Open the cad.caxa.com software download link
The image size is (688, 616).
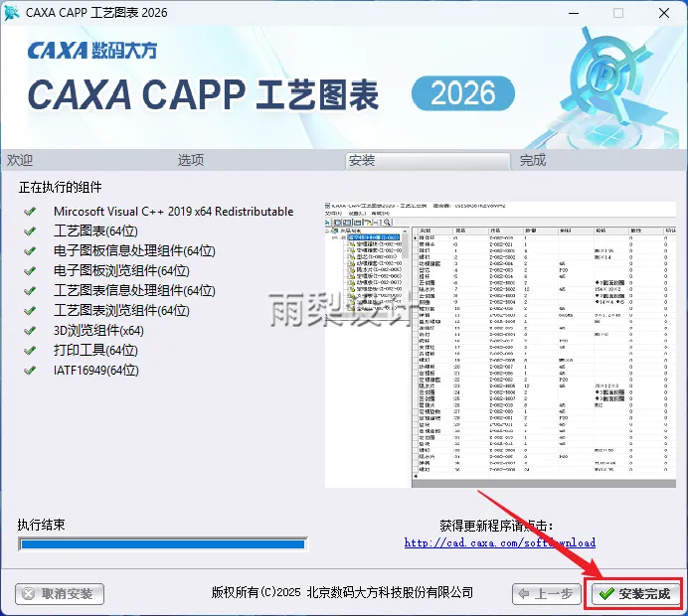(x=500, y=542)
